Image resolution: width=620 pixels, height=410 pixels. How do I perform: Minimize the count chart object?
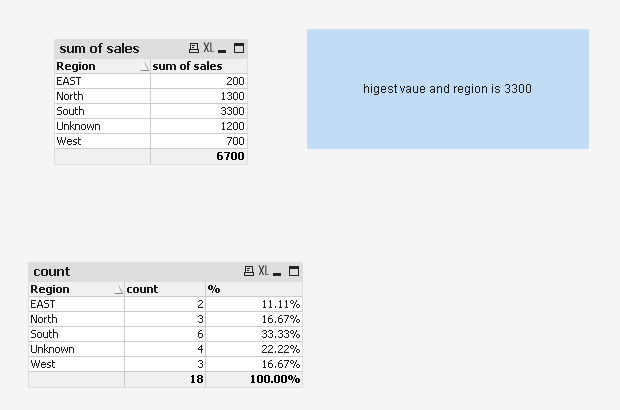pyautogui.click(x=278, y=272)
